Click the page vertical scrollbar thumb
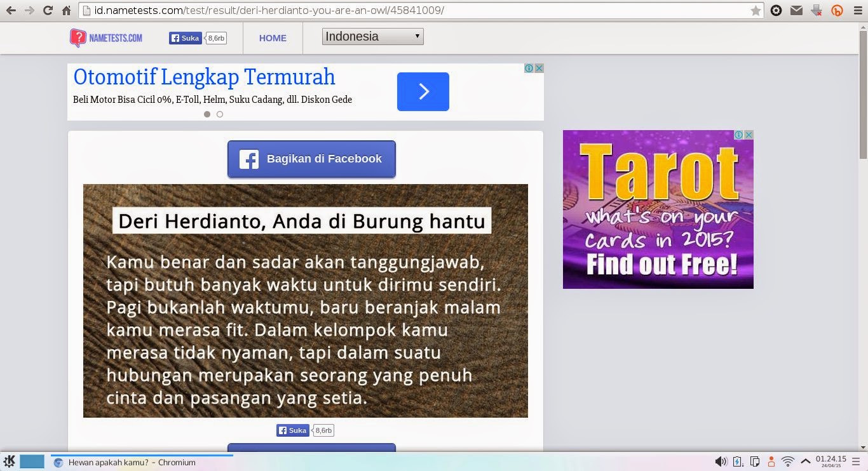 click(863, 95)
